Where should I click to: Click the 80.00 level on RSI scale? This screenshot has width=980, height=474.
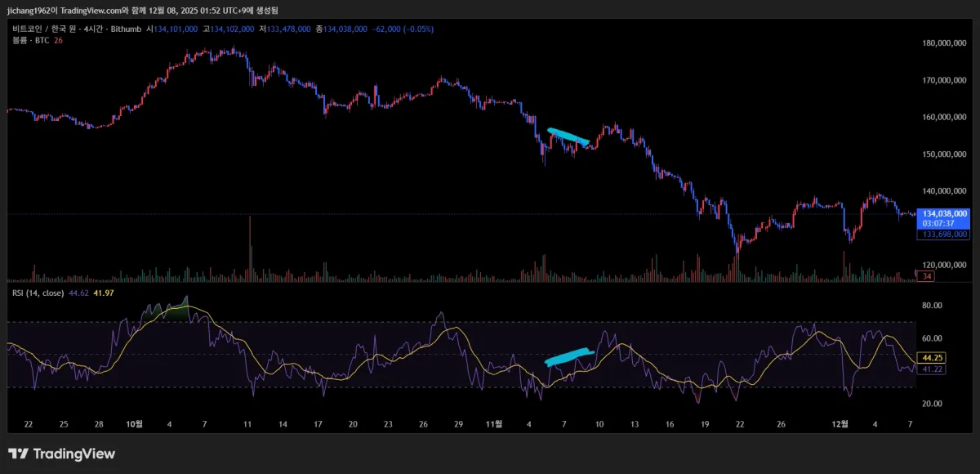click(932, 306)
